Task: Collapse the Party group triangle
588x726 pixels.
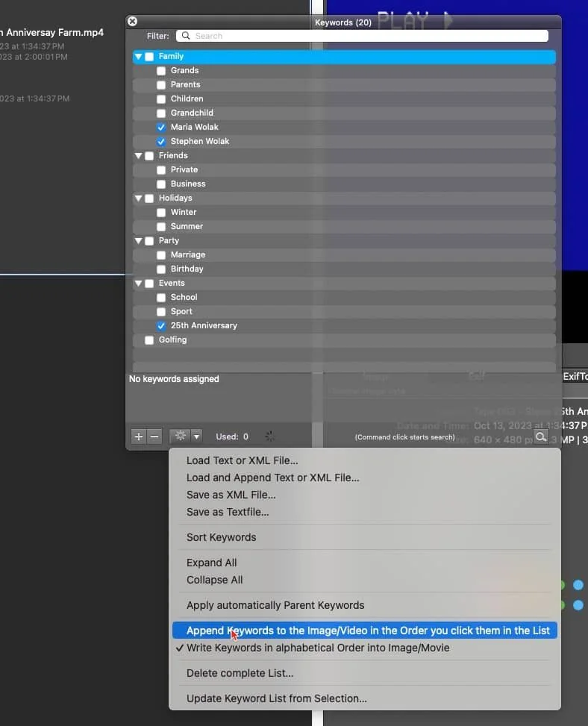Action: (x=139, y=241)
